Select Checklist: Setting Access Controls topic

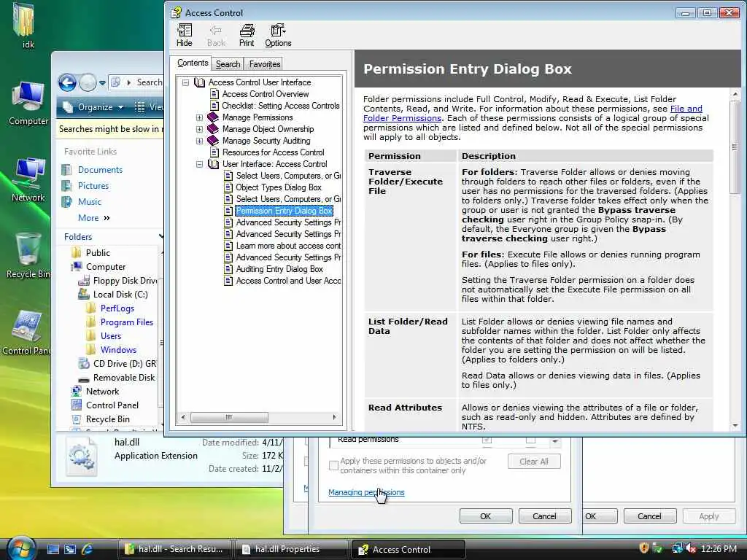pyautogui.click(x=281, y=106)
